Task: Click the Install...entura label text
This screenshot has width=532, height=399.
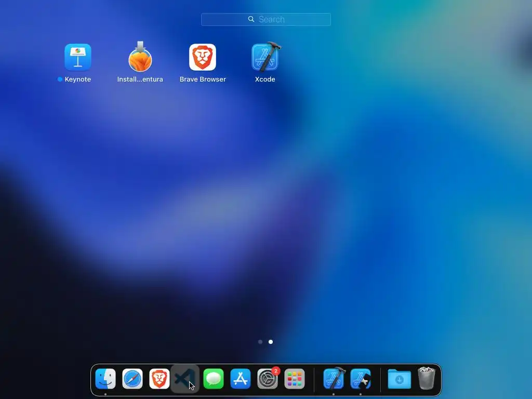Action: [140, 79]
